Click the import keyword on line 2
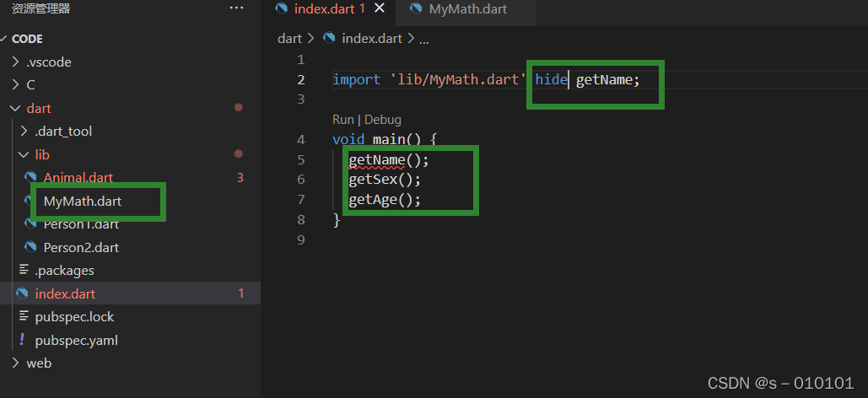 coord(357,80)
